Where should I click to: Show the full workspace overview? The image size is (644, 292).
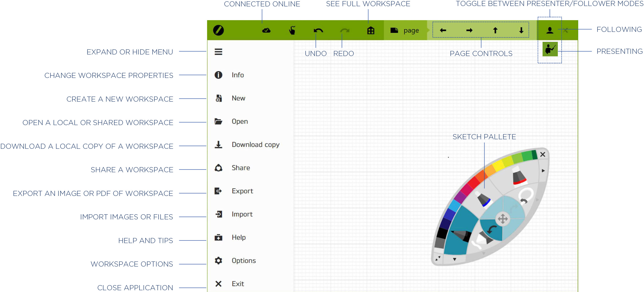(x=370, y=31)
